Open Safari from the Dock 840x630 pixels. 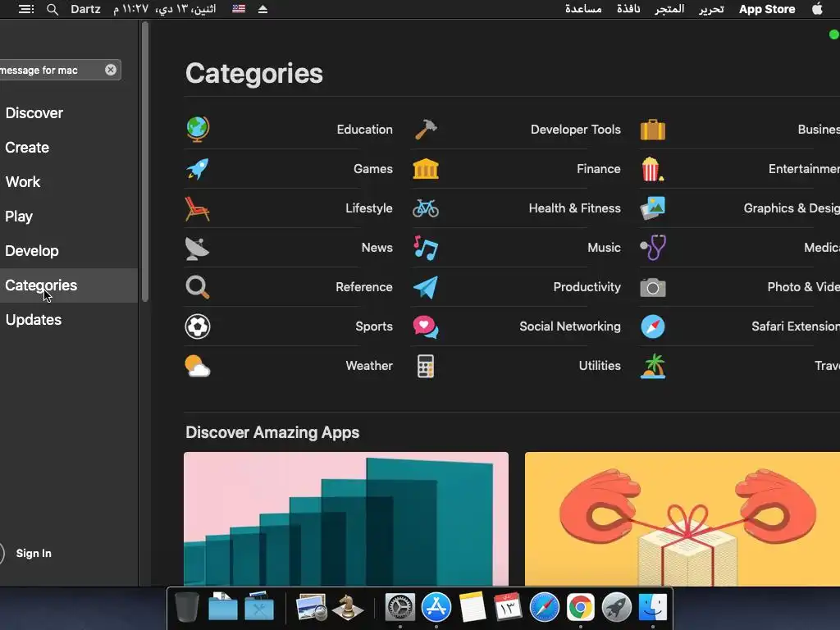click(545, 608)
